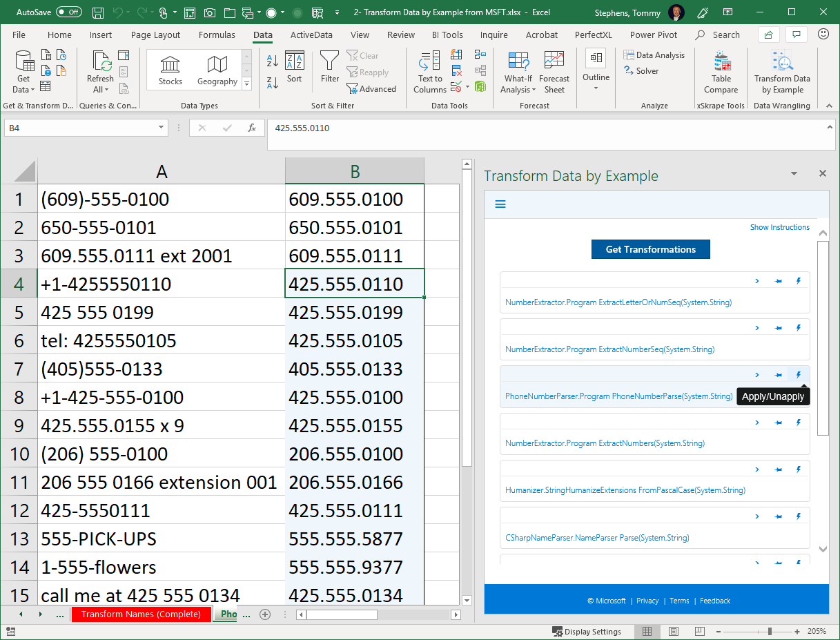The image size is (840, 640).
Task: Expand the Data Types gallery
Action: click(x=247, y=84)
